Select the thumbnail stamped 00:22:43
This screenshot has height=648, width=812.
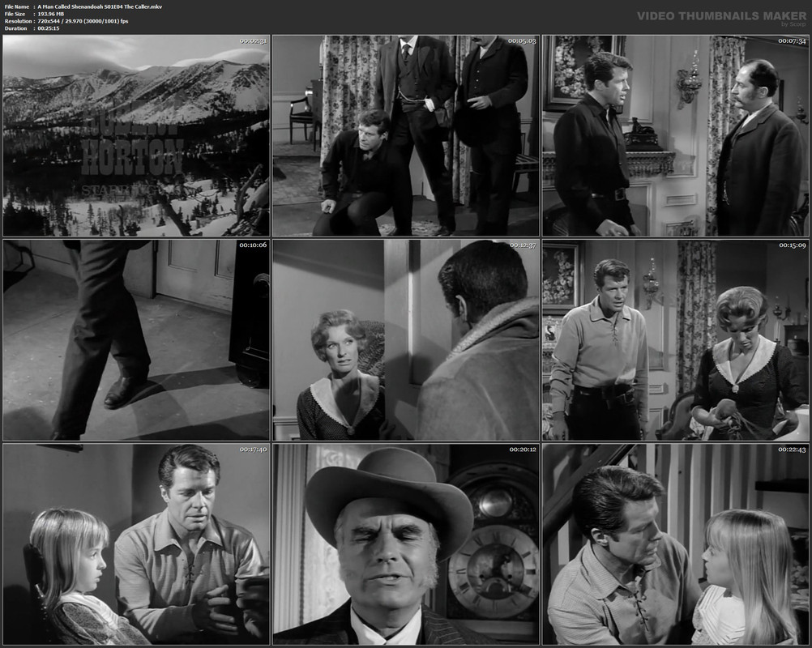point(675,544)
